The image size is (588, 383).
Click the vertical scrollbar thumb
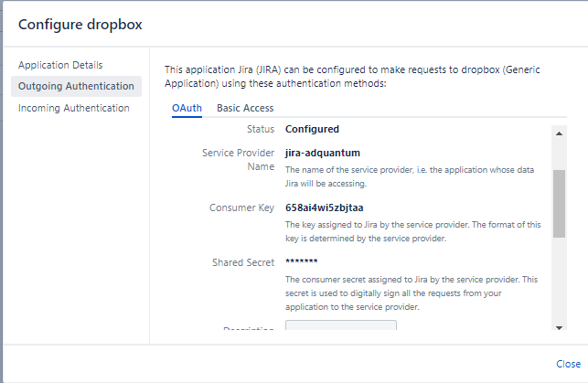coord(558,203)
